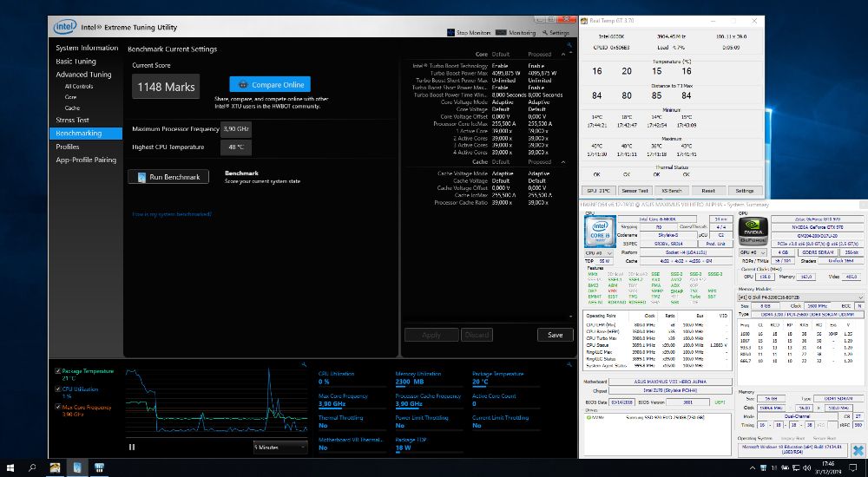The width and height of the screenshot is (868, 477).
Task: Click Run Benchmark button
Action: coord(168,177)
